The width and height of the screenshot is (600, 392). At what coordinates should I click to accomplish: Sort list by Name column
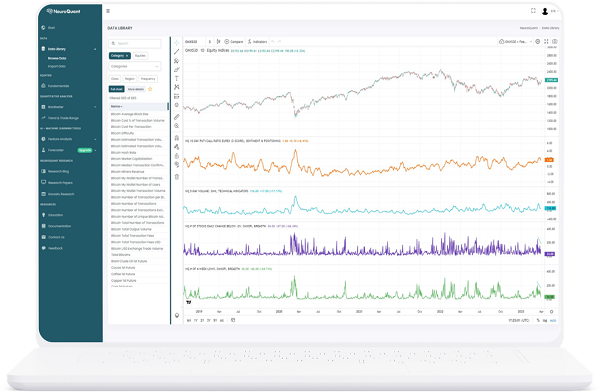[x=117, y=106]
